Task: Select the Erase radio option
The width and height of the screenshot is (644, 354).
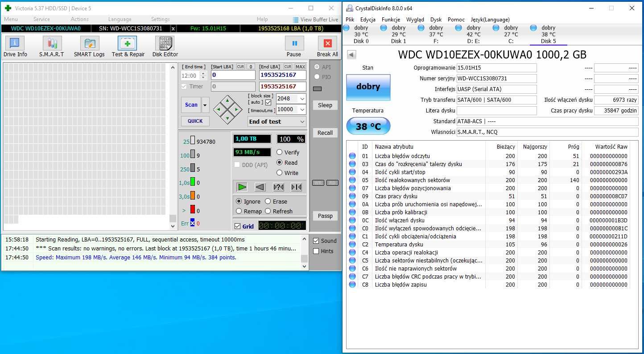Action: 268,201
